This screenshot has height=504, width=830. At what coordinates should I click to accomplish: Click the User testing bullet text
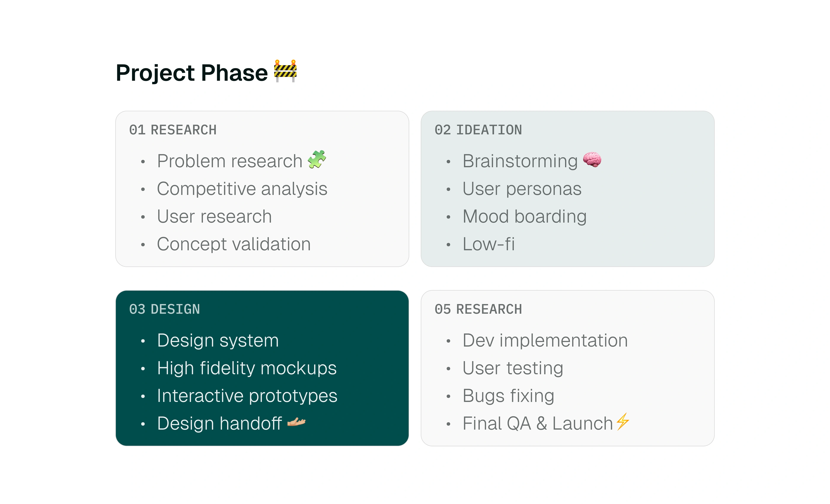[512, 368]
